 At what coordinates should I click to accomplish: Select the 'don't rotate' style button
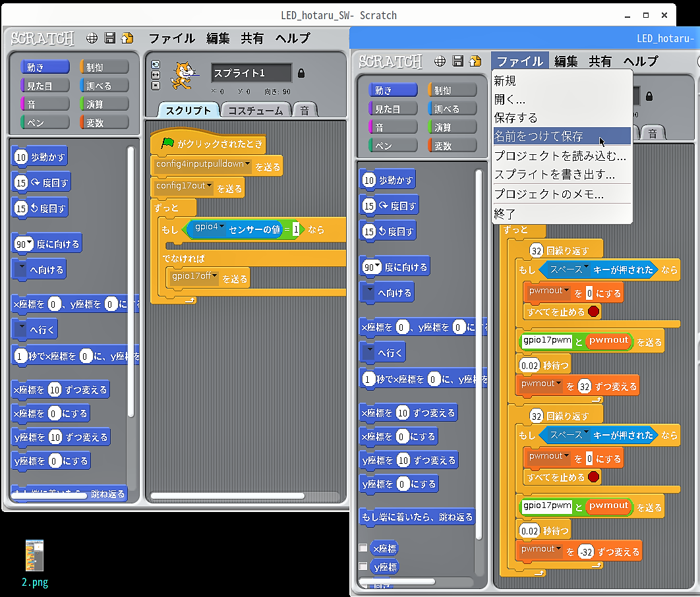coord(156,86)
